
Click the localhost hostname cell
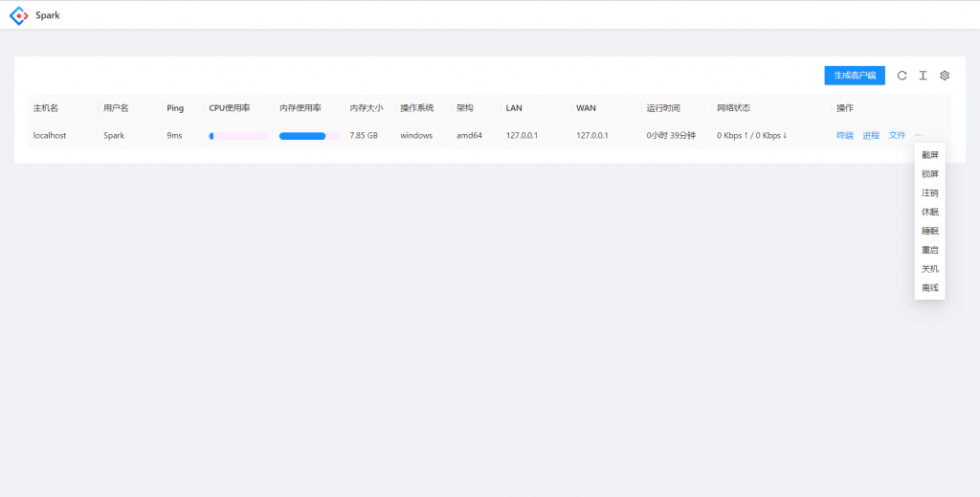point(50,136)
